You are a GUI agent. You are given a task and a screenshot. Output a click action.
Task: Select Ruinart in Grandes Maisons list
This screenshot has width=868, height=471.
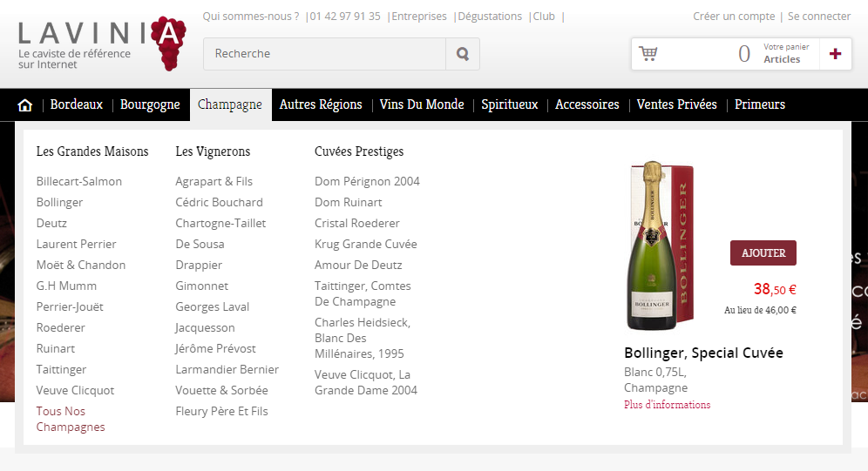click(56, 349)
